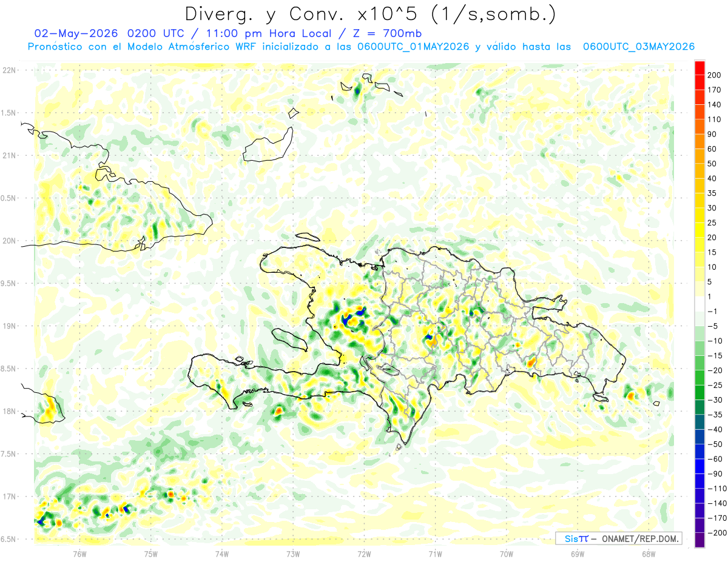The height and width of the screenshot is (562, 728).
Task: Click the 17N latitude axis label
Action: (10, 497)
